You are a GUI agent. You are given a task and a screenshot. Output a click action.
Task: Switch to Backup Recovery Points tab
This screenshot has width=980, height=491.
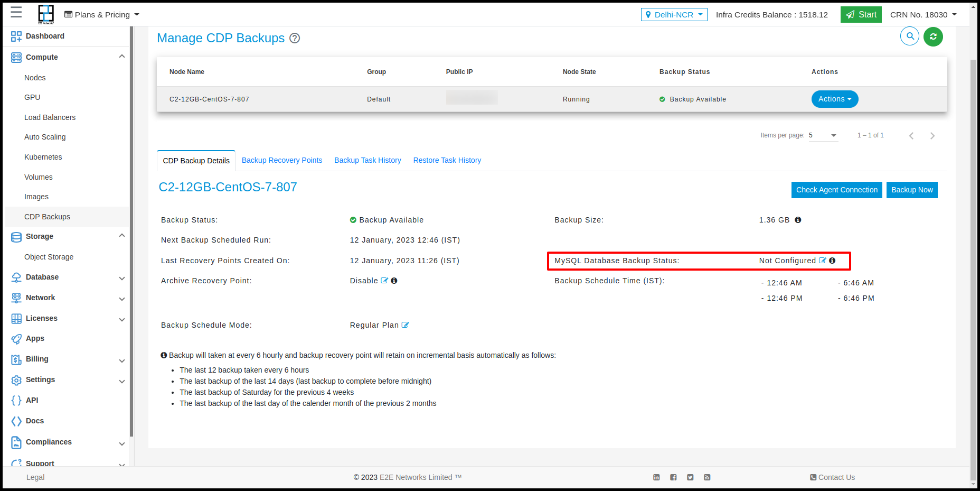[282, 160]
